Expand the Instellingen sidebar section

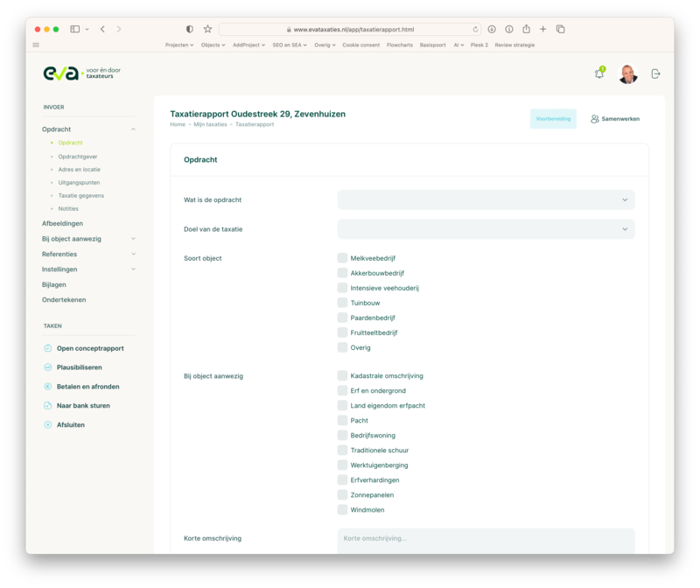(133, 269)
